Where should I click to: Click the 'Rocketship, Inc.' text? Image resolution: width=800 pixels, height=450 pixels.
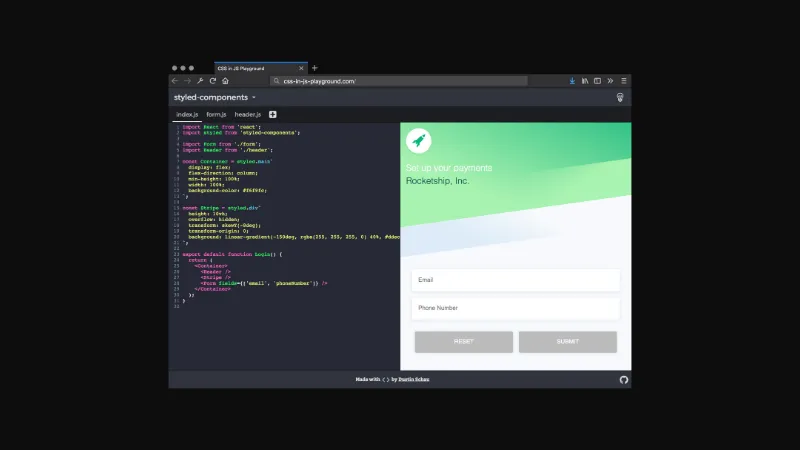437,181
